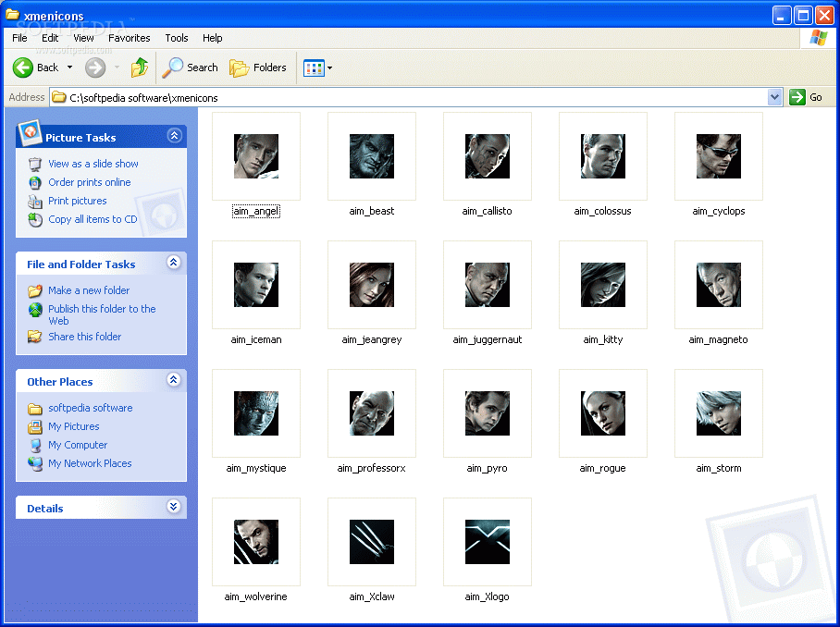Select the aim_rogue icon thumbnail
The width and height of the screenshot is (840, 627).
pos(603,413)
